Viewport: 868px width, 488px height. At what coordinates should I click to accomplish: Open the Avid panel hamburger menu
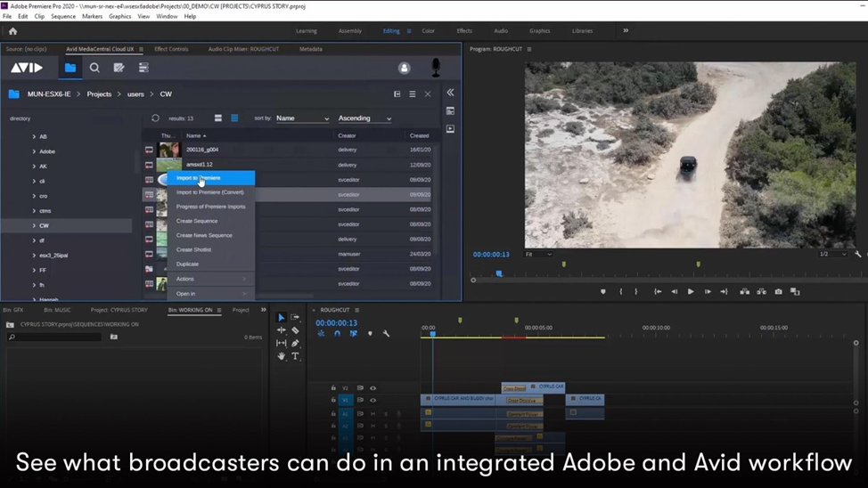413,94
